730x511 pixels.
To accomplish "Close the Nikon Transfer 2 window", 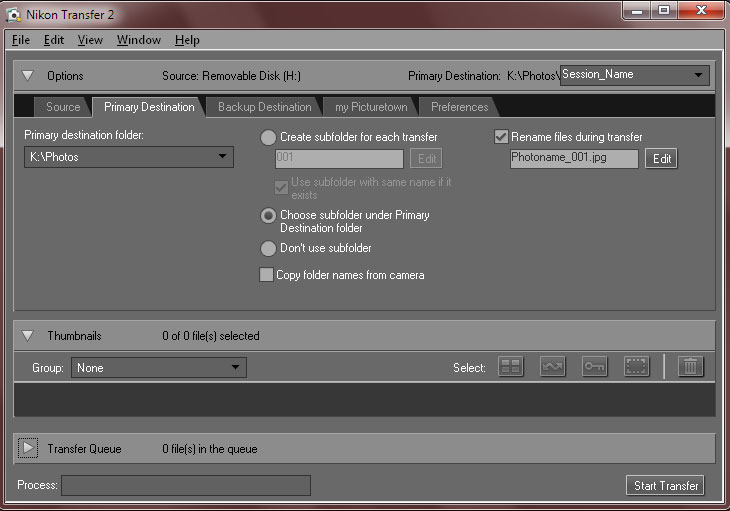I will click(701, 11).
